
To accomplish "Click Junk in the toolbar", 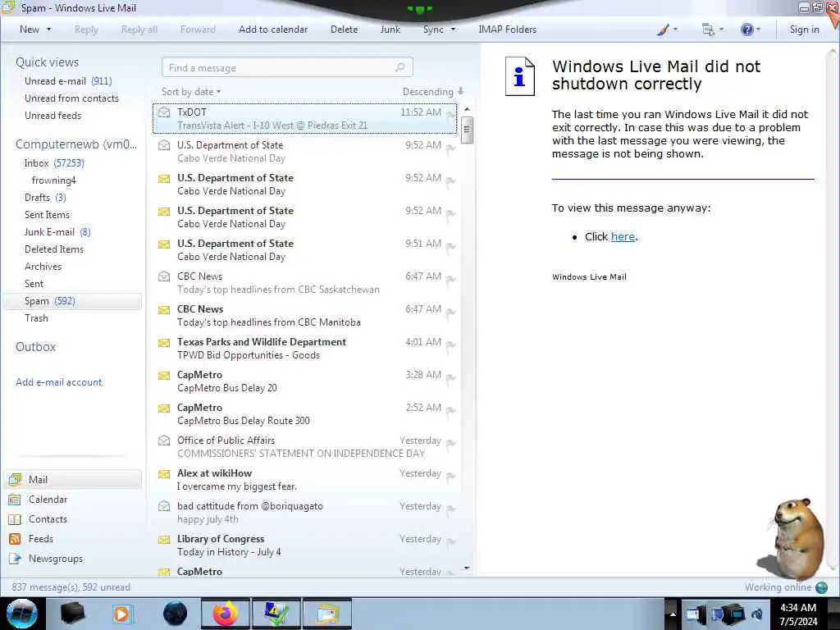I will pyautogui.click(x=390, y=30).
